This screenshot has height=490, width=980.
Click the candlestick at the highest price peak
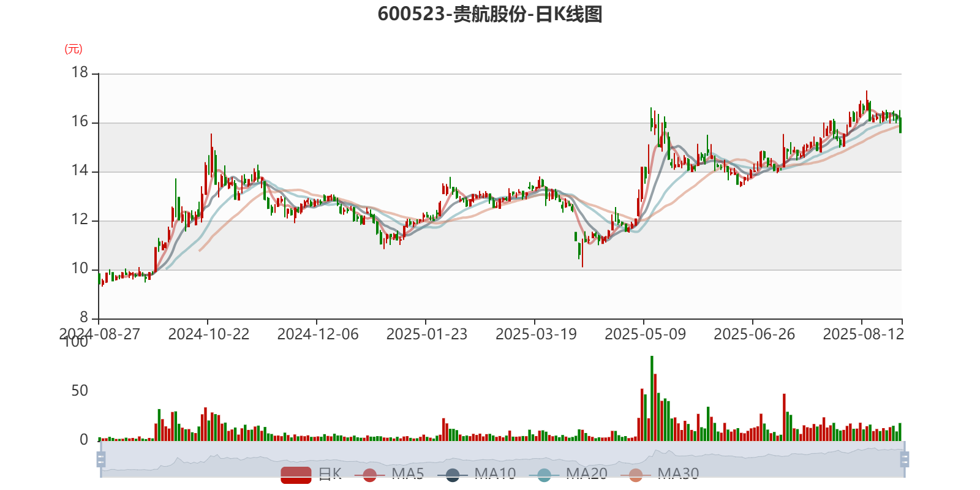[x=867, y=101]
